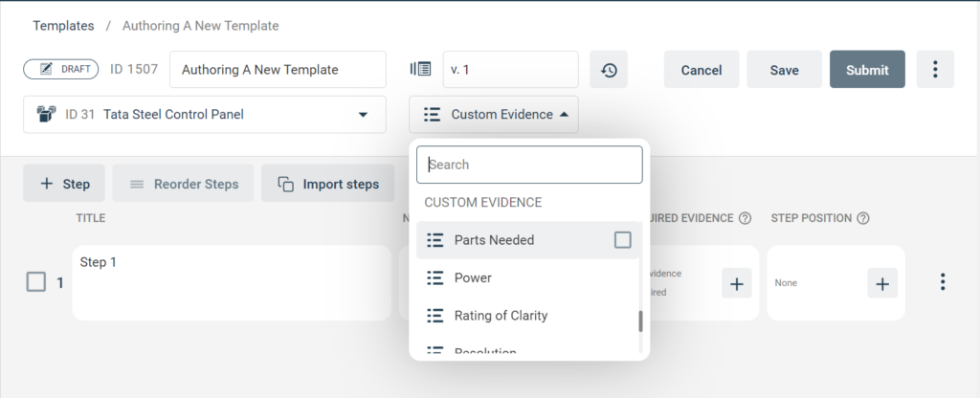Click the copy icon on Import steps
980x398 pixels.
tap(286, 184)
